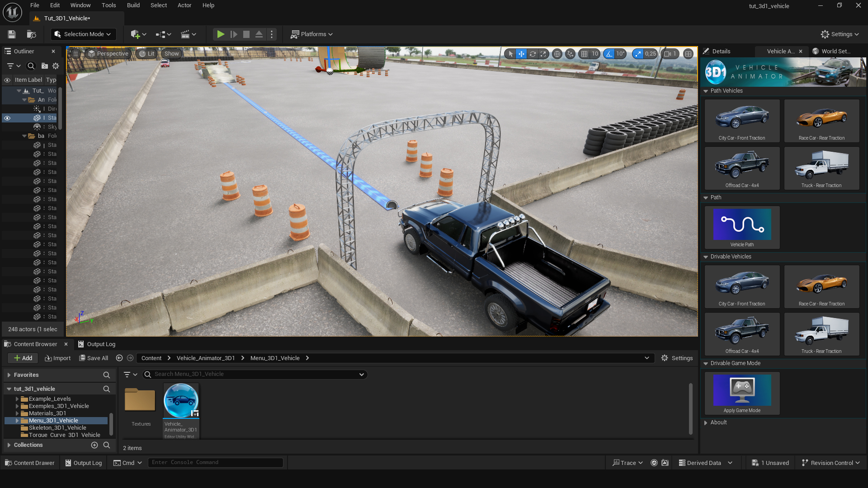The image size is (868, 488).
Task: Toggle rotation angle snapping
Action: [x=609, y=54]
